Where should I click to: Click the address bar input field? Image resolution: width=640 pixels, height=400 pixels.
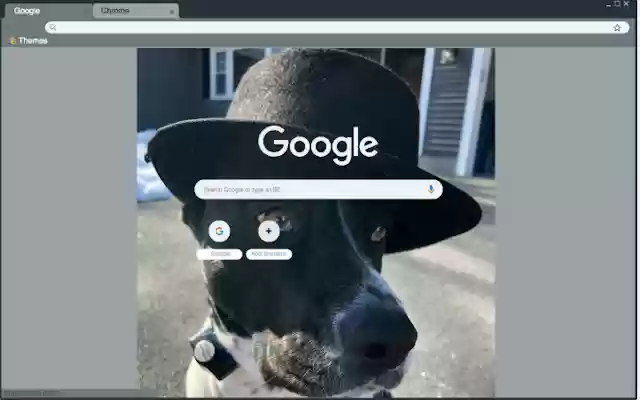click(337, 28)
